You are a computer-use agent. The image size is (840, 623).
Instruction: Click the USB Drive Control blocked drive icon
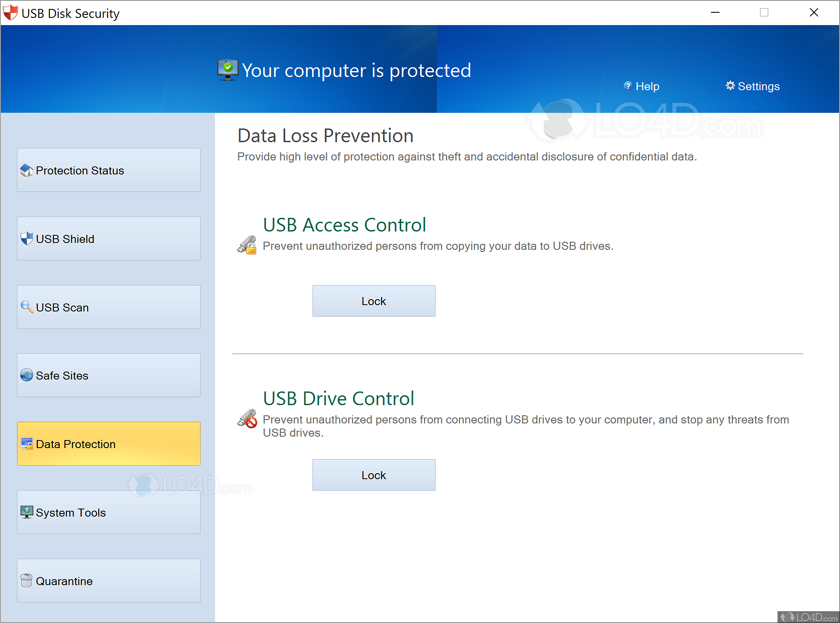(247, 419)
